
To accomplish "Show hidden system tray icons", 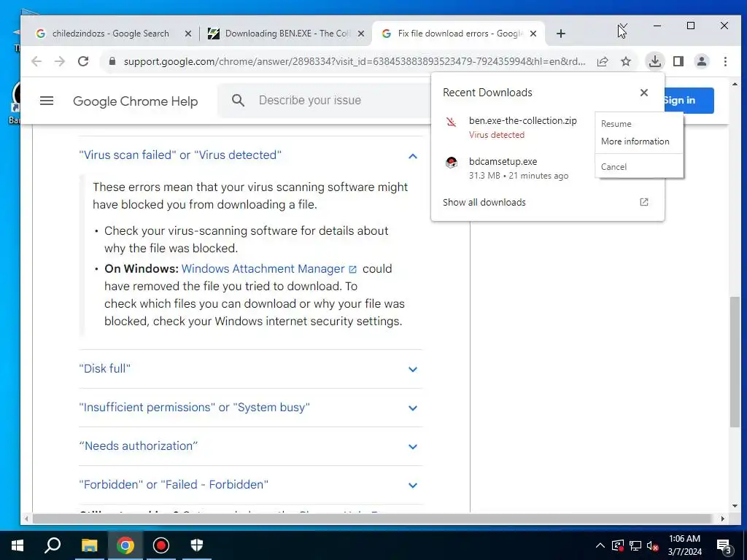I will click(600, 545).
